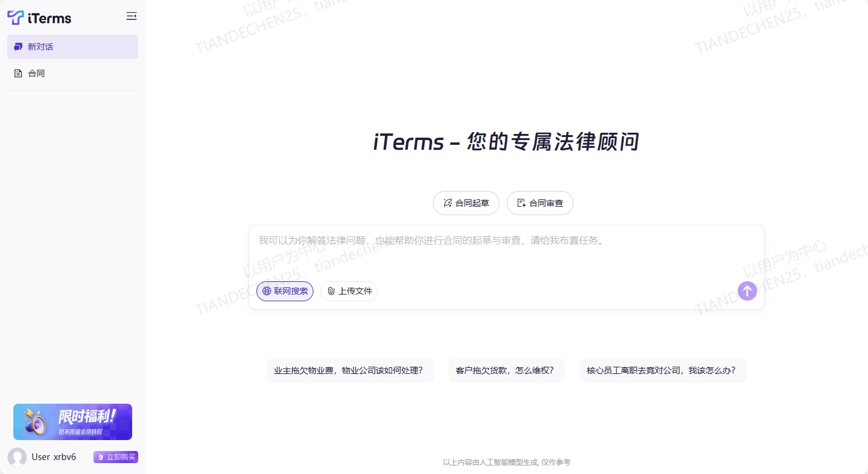The image size is (868, 474).
Task: Choose the 业主拖欠物业费 suggested question
Action: pos(350,370)
